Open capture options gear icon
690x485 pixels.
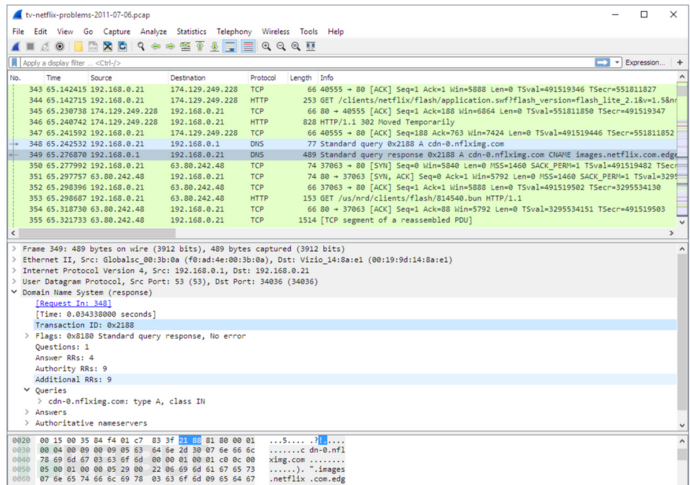[60, 46]
